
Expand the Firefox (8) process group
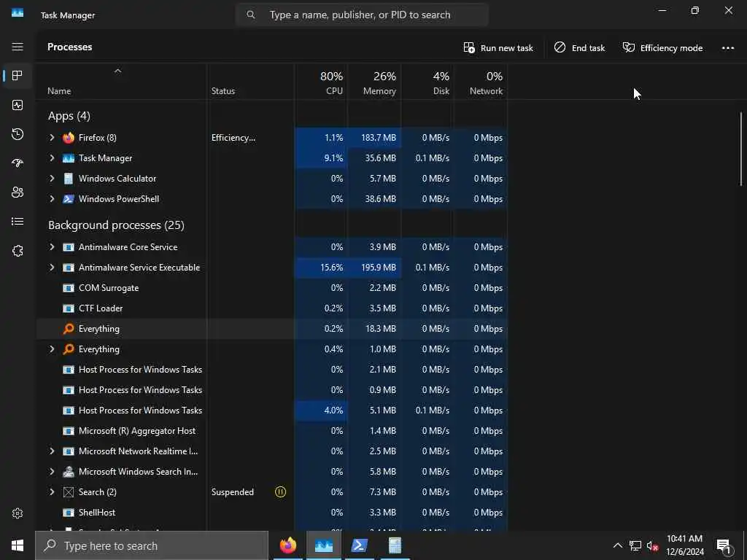(52, 138)
